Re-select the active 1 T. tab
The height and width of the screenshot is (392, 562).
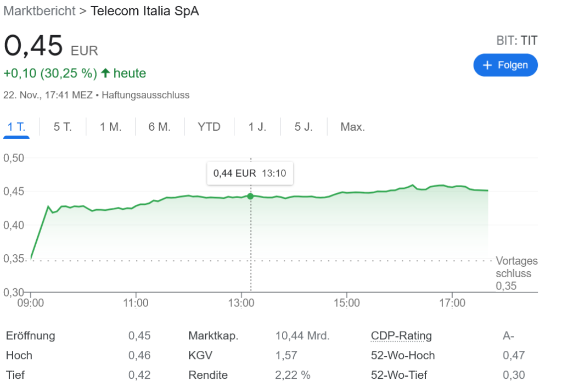click(16, 127)
